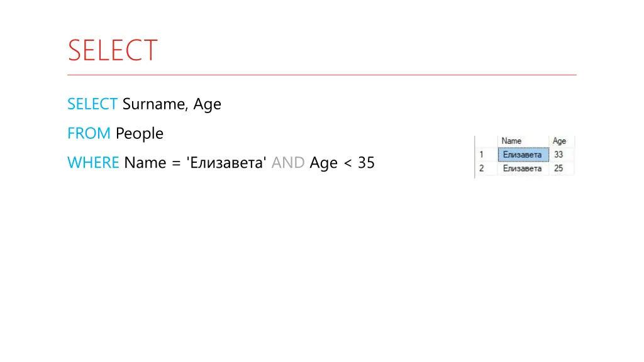Click the blue WHERE keyword
This screenshot has width=644, height=362.
click(93, 163)
